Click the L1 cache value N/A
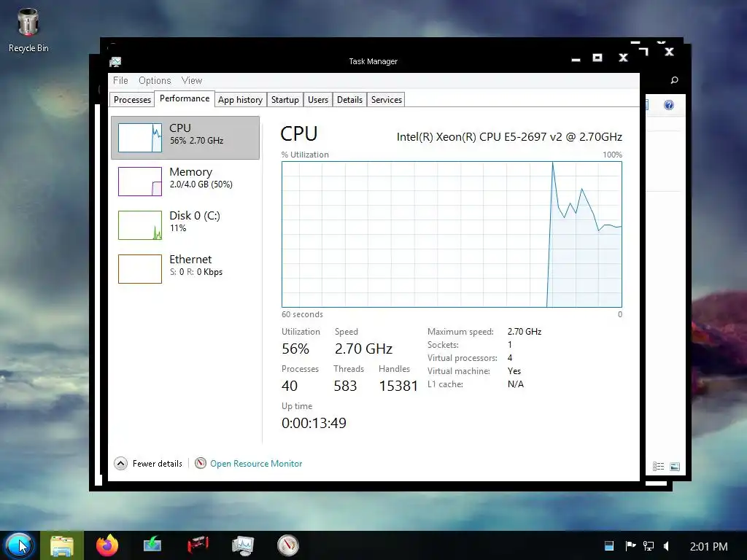The width and height of the screenshot is (747, 560). click(x=516, y=384)
